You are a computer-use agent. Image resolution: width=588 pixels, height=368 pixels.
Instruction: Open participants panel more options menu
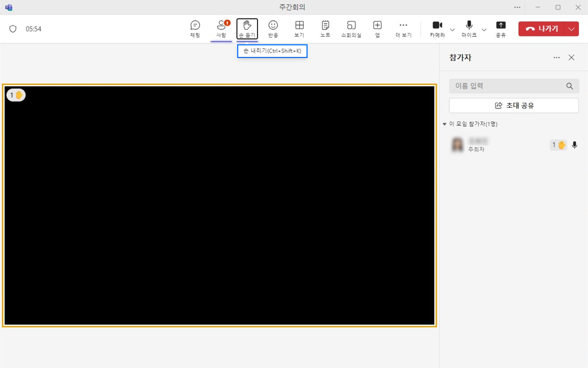pos(557,57)
